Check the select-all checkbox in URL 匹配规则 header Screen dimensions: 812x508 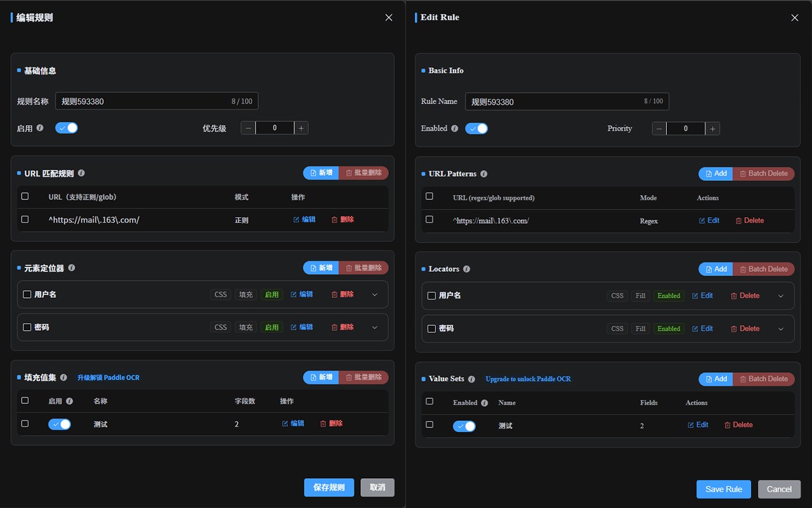click(25, 196)
